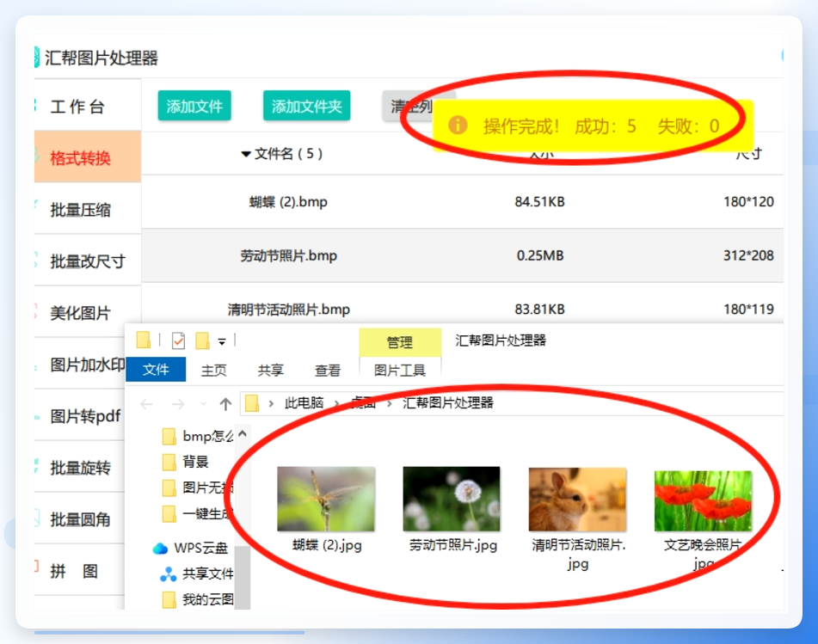Click the 管理 contextual tab
This screenshot has width=818, height=644.
click(x=400, y=342)
